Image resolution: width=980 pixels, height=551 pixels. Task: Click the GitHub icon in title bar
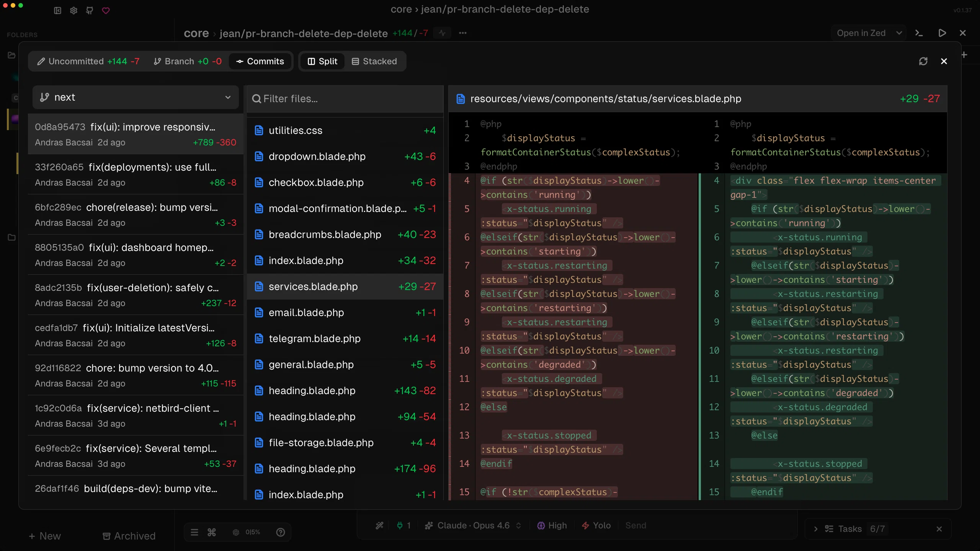tap(90, 10)
